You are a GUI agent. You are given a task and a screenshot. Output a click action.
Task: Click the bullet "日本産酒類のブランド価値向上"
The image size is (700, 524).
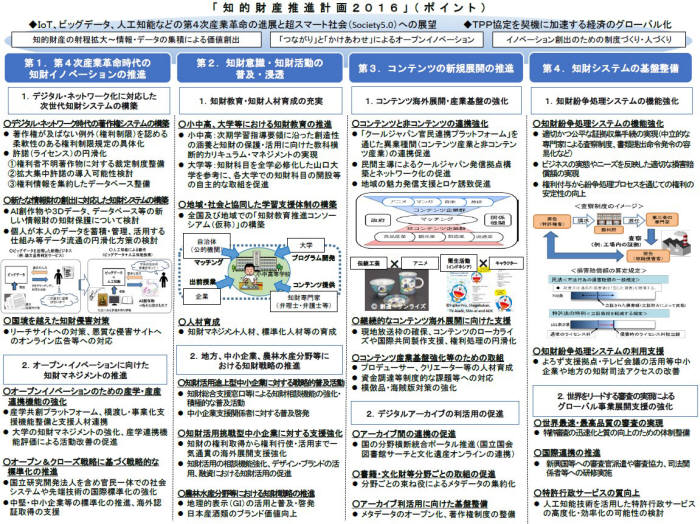pos(238,514)
